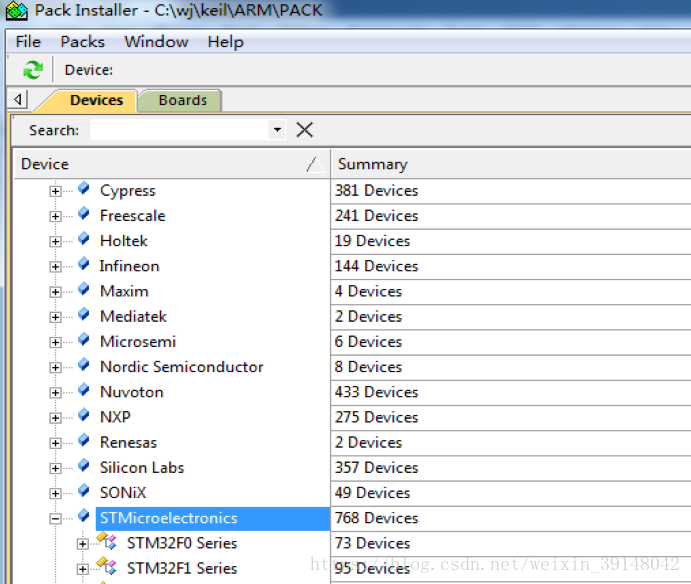Clear the search with the X icon

click(305, 130)
